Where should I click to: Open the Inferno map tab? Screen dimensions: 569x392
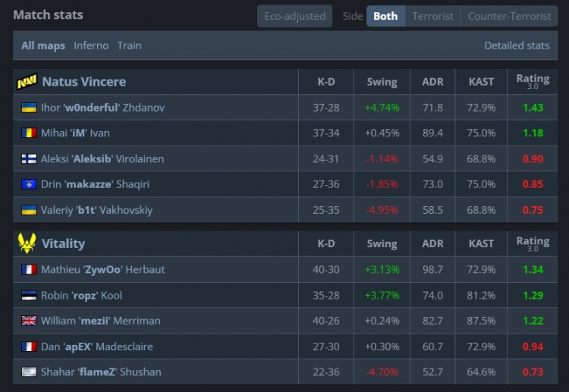coord(91,45)
